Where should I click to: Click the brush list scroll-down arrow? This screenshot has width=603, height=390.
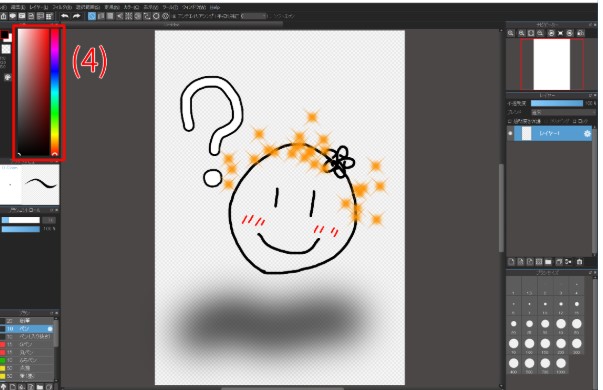coord(56,380)
